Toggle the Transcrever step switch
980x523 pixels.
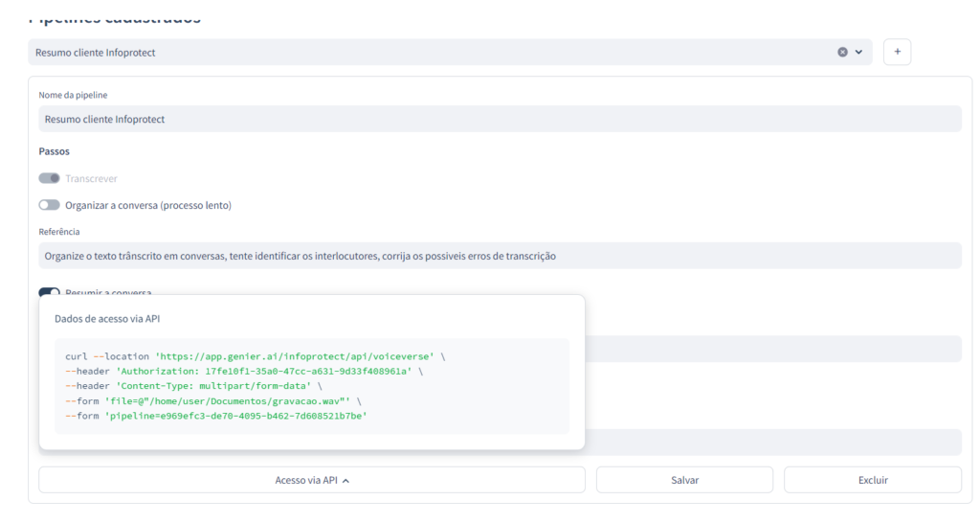(x=49, y=178)
